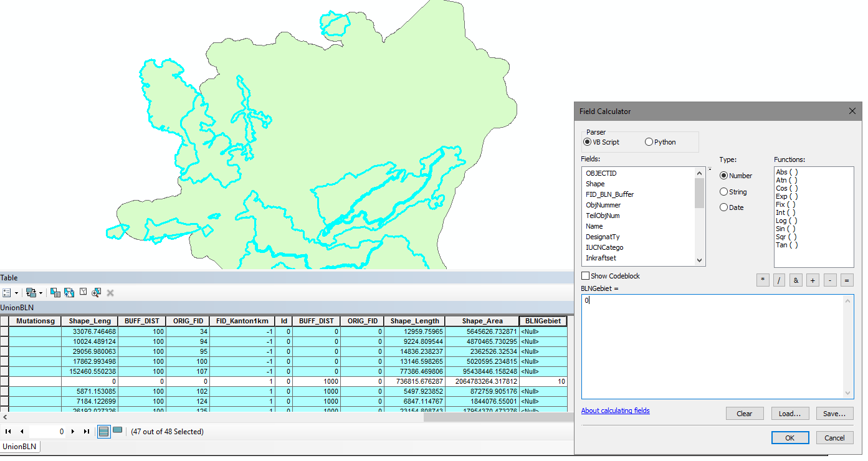The width and height of the screenshot is (868, 461).
Task: Show selected records view button
Action: [117, 431]
